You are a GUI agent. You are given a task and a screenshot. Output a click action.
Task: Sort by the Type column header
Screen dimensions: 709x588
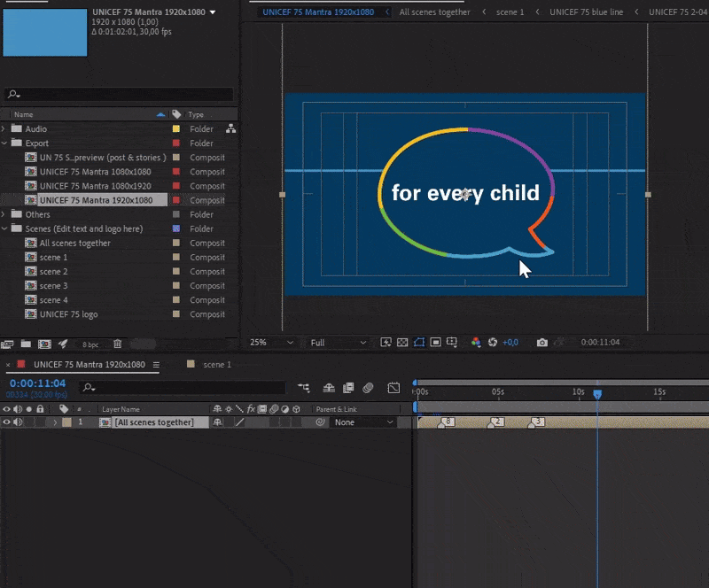tap(196, 115)
